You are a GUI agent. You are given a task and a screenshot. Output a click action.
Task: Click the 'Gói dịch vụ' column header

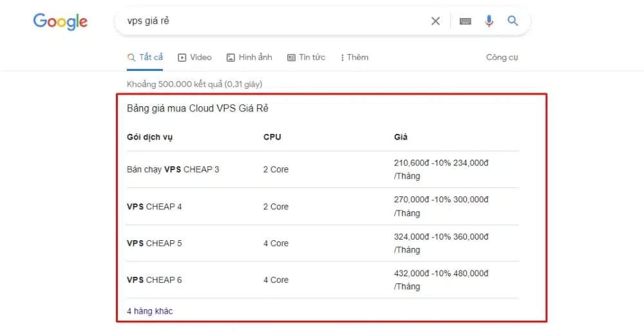pos(149,137)
